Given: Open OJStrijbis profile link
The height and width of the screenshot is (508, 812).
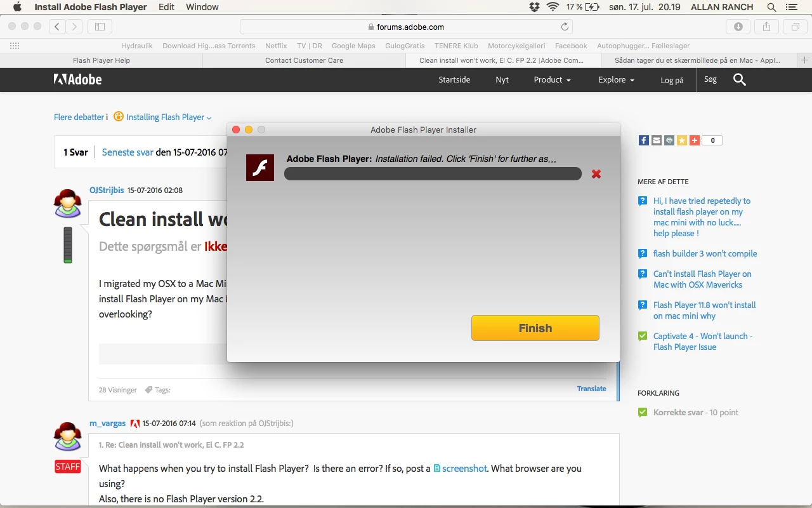Looking at the screenshot, I should point(107,190).
